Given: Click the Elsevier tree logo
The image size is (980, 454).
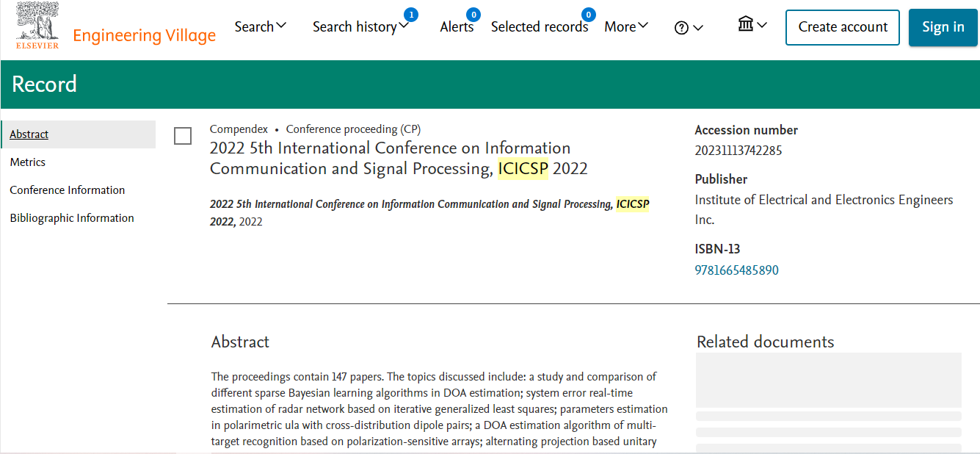Looking at the screenshot, I should pos(37,25).
